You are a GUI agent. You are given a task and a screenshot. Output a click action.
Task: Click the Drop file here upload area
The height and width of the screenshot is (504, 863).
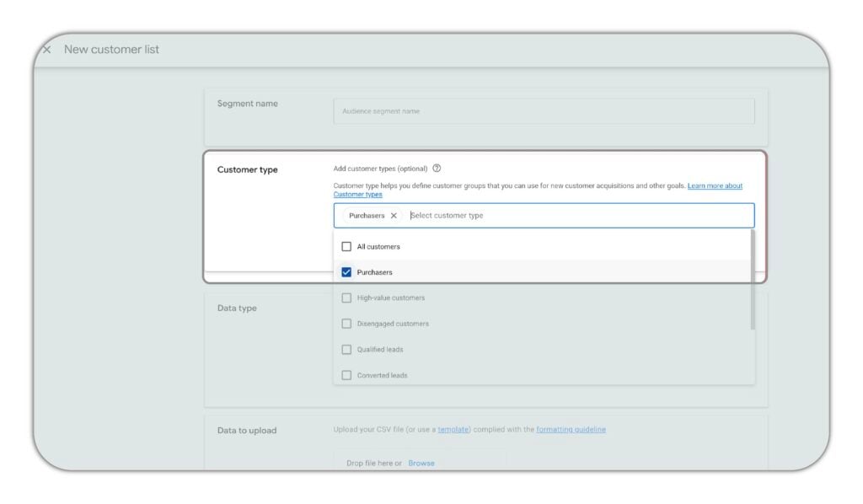point(373,463)
